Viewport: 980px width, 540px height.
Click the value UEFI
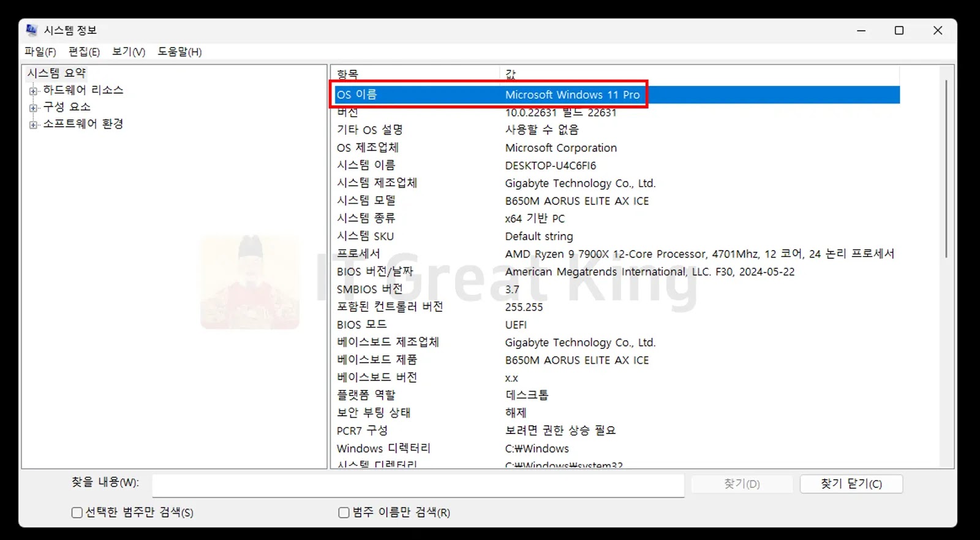[x=516, y=325]
